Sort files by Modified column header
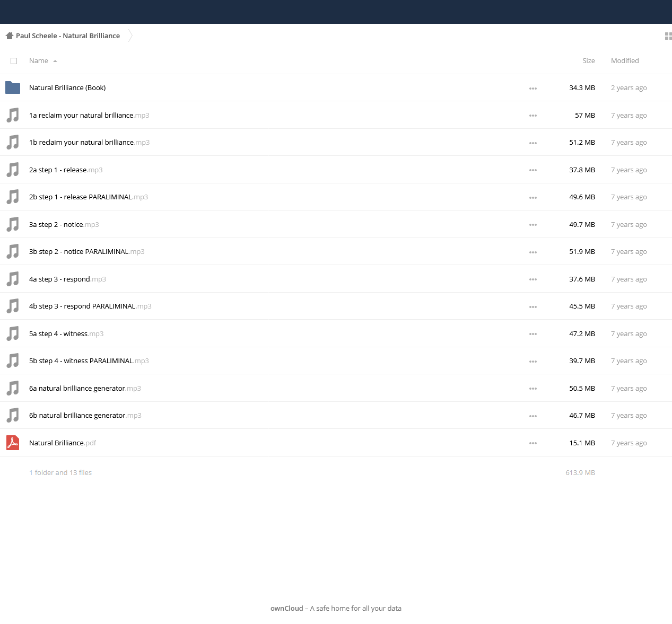The height and width of the screenshot is (624, 672). tap(625, 61)
